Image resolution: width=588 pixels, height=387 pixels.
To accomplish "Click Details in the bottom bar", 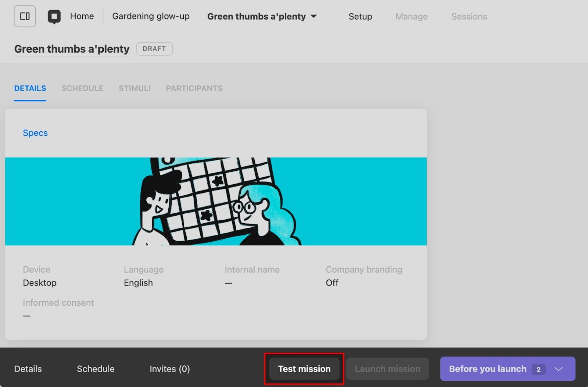I will (x=28, y=369).
